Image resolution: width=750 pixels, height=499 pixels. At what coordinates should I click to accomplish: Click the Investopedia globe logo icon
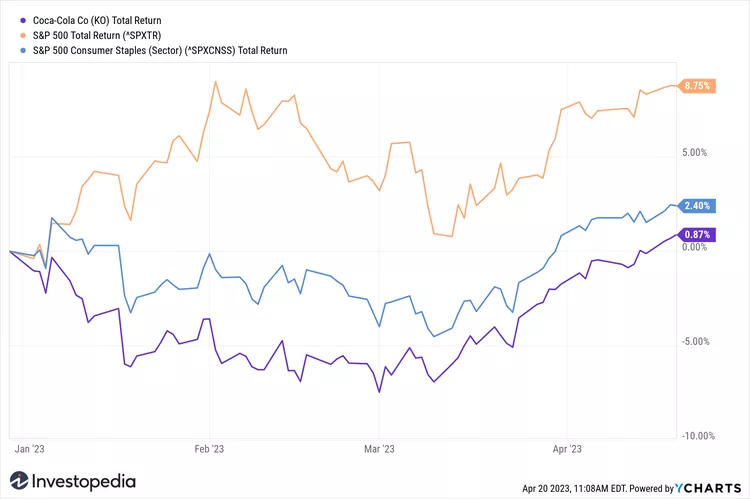click(x=17, y=482)
